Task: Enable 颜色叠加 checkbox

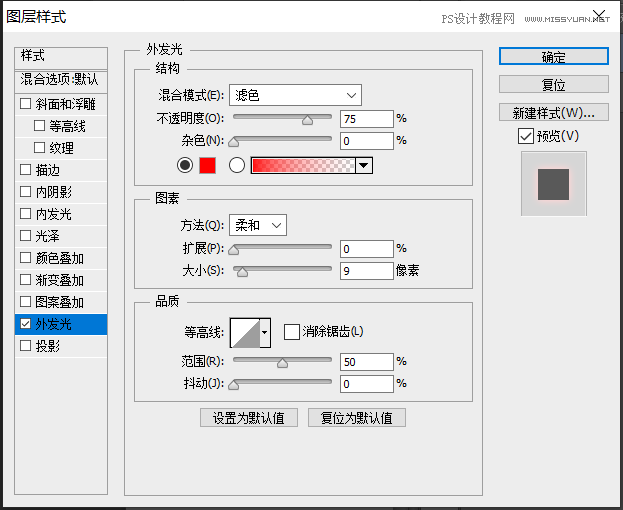Action: (x=25, y=257)
